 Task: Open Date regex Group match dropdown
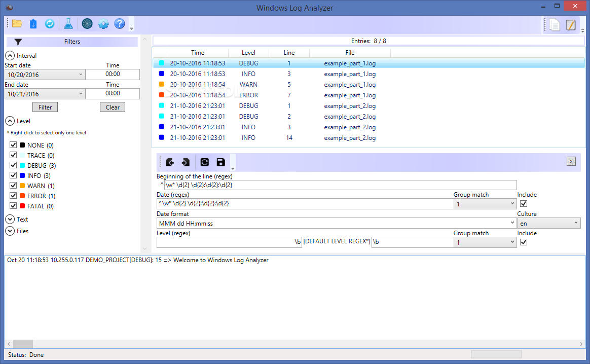[485, 204]
